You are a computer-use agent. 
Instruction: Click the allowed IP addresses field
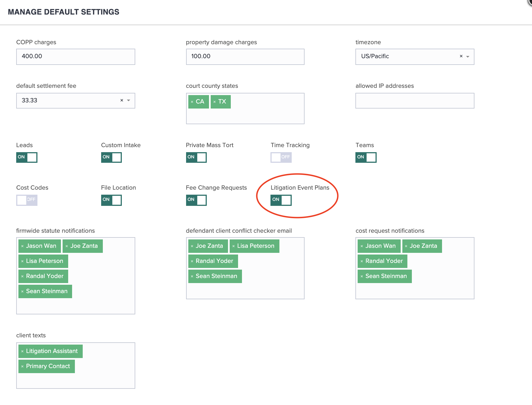pyautogui.click(x=414, y=100)
